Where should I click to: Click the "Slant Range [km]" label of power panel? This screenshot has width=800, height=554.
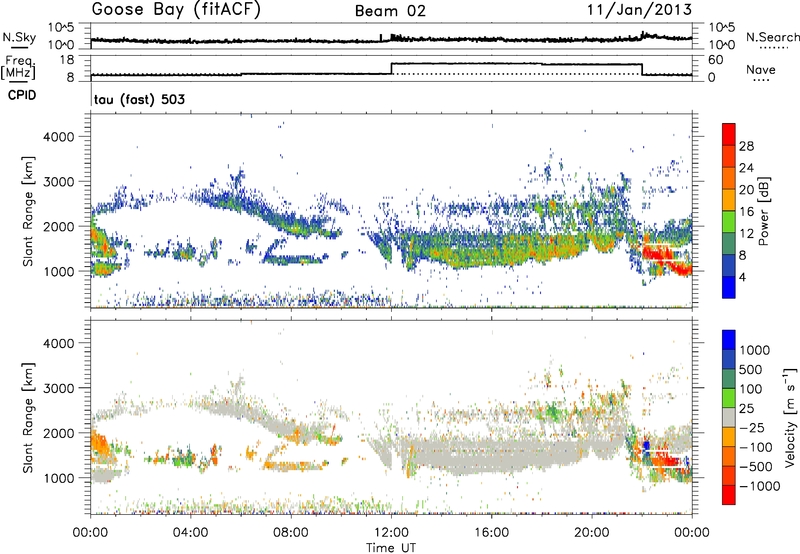click(x=29, y=211)
